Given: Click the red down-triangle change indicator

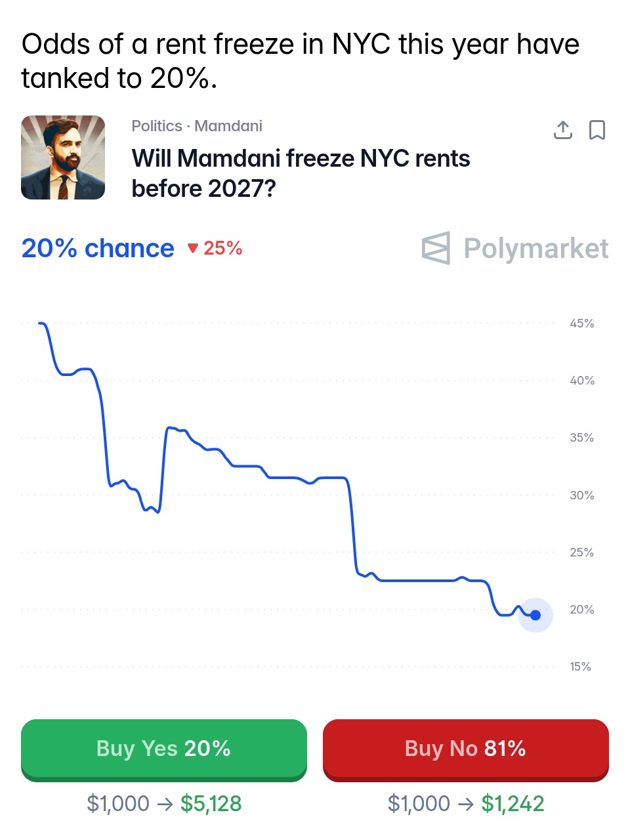Looking at the screenshot, I should 193,248.
